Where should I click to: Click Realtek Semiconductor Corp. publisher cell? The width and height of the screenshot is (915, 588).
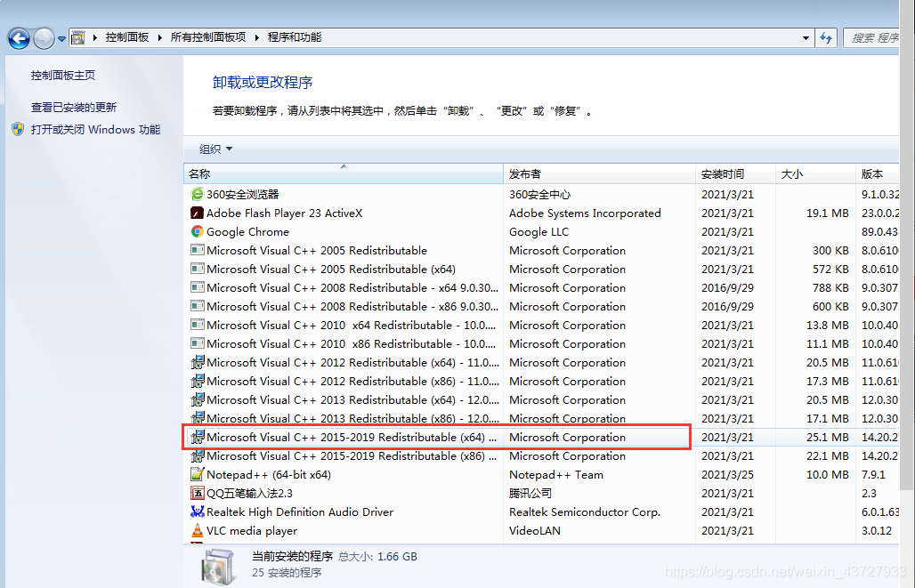pos(585,511)
